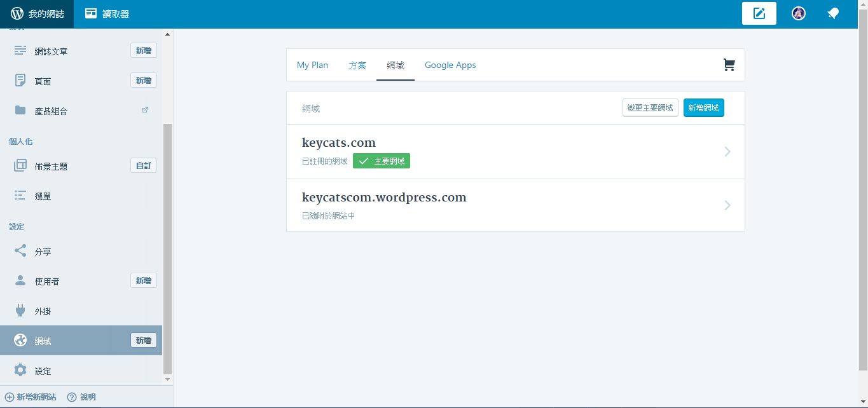Open 產品組合 sidebar item

[51, 111]
